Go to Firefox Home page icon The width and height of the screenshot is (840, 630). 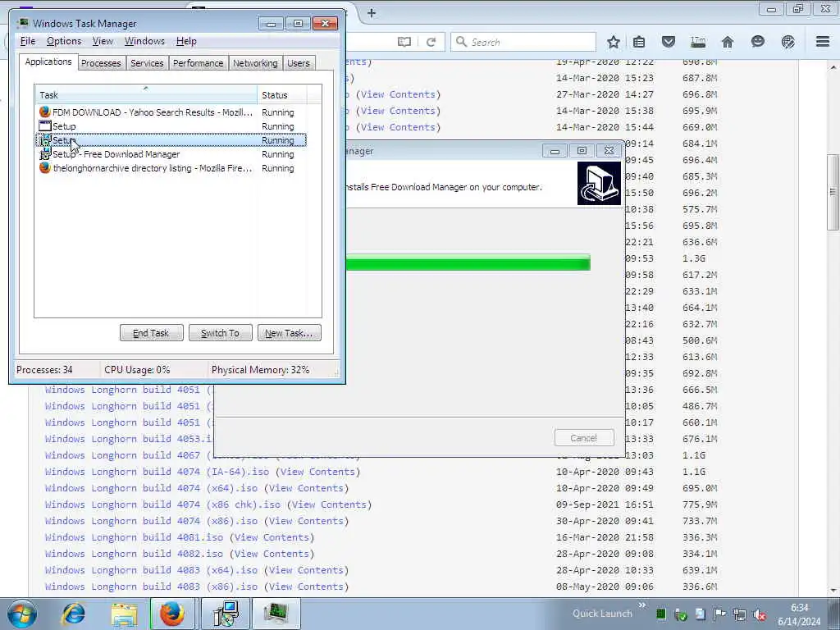pos(728,42)
